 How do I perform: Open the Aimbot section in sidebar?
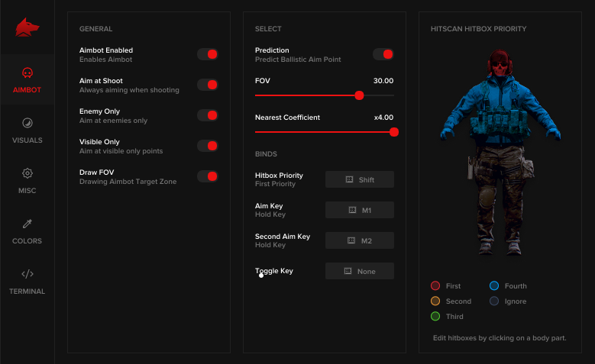coord(27,79)
